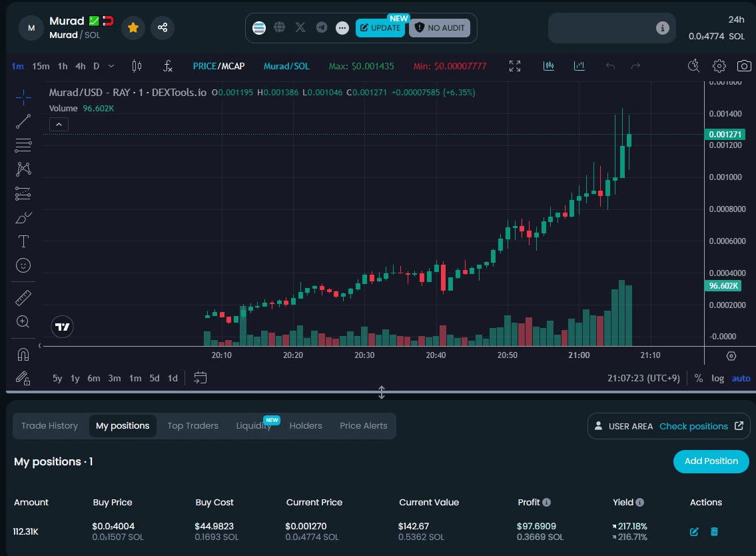Collapse the chart legend with arrow
This screenshot has height=556, width=756.
pos(59,125)
